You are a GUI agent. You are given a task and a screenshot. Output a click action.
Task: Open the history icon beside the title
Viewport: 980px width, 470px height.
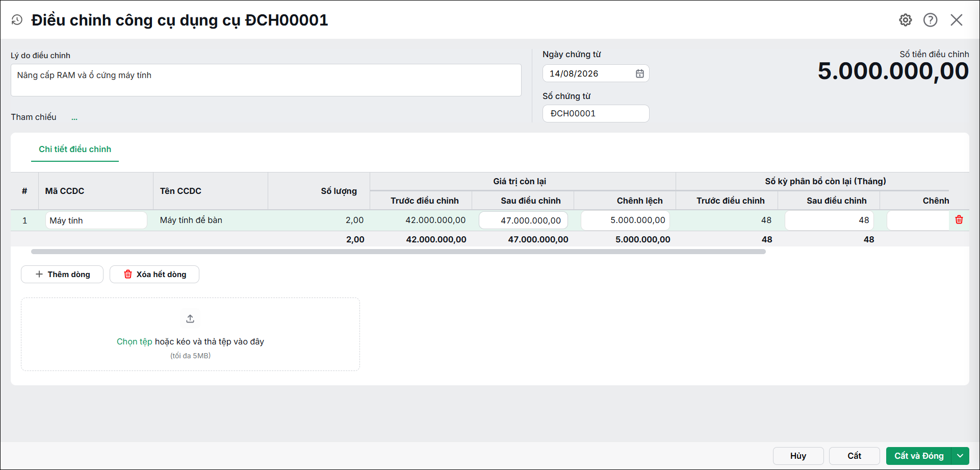17,20
